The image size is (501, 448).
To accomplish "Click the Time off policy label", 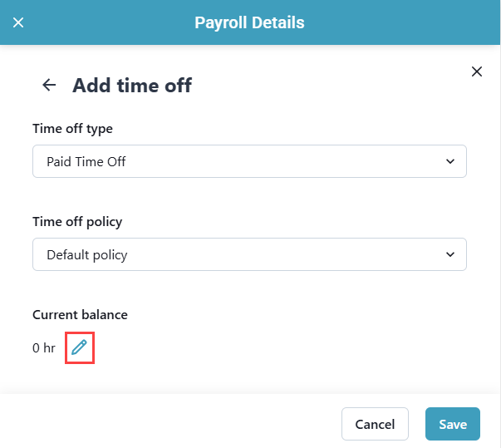I will [x=77, y=222].
